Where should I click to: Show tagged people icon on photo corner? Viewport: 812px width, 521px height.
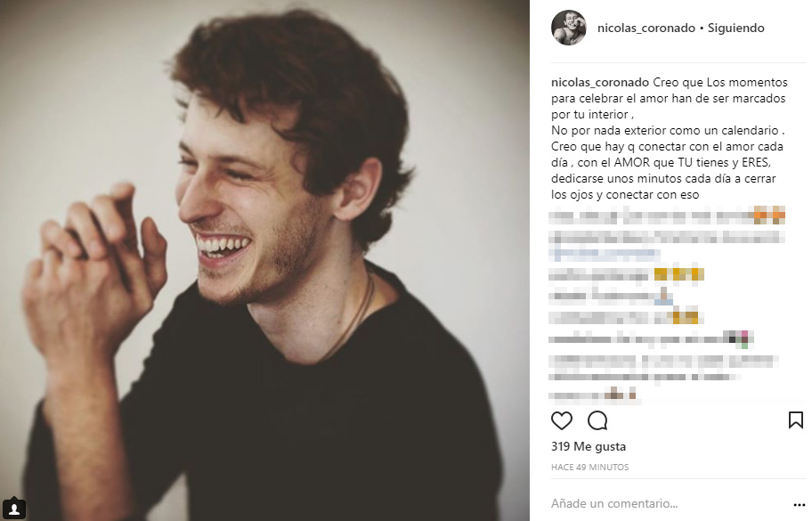click(14, 508)
